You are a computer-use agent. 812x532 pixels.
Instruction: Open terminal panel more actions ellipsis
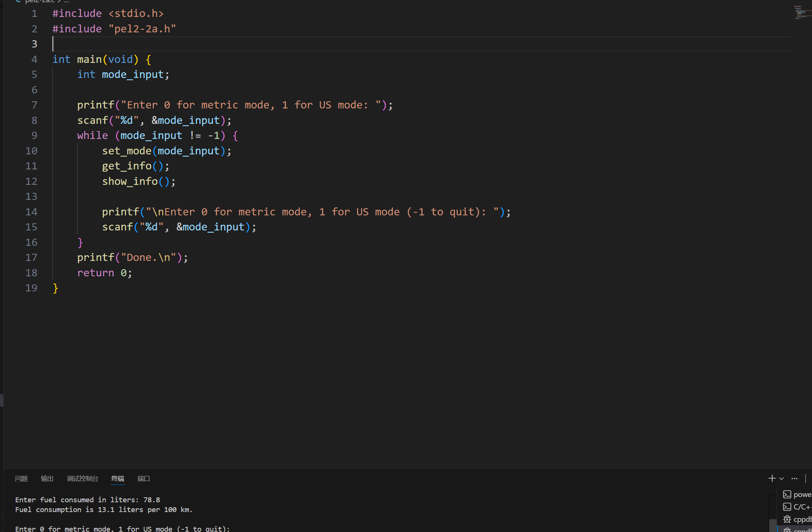[794, 479]
